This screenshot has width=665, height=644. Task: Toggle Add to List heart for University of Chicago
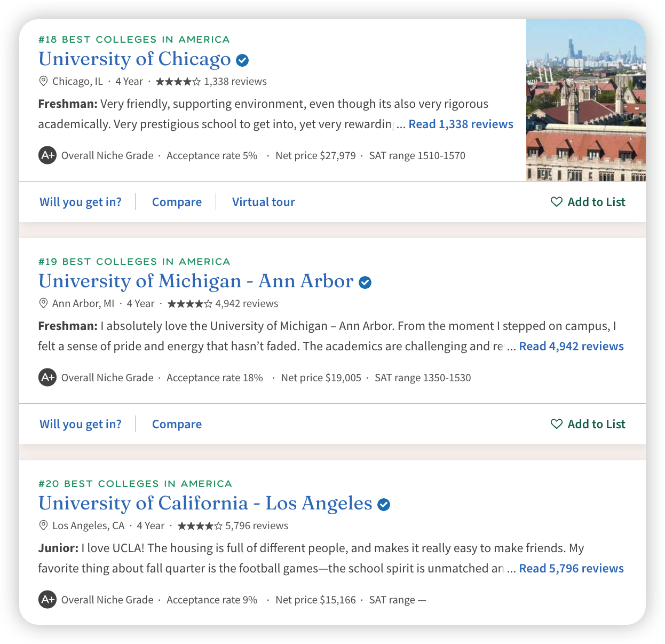[557, 202]
